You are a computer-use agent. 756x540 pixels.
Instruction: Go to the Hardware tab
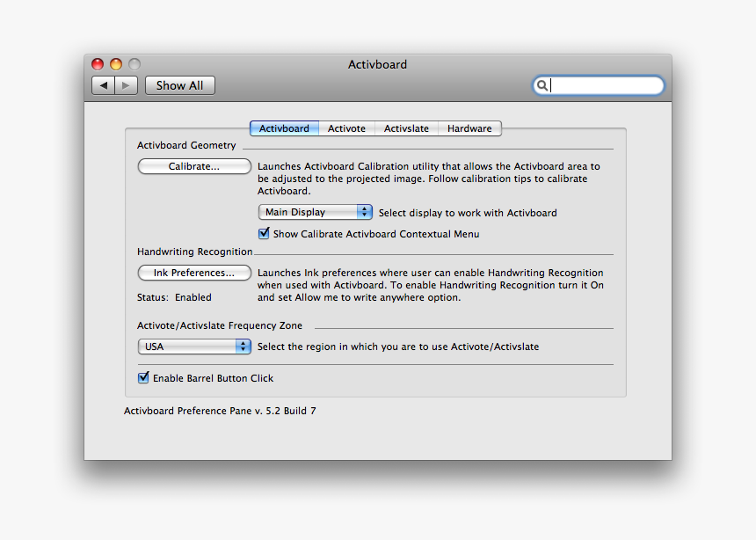point(469,128)
